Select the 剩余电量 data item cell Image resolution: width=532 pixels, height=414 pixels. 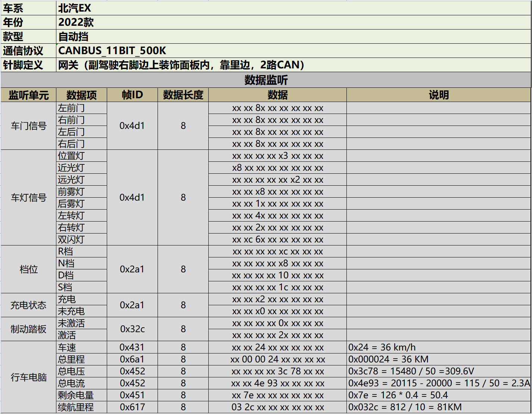coord(81,395)
